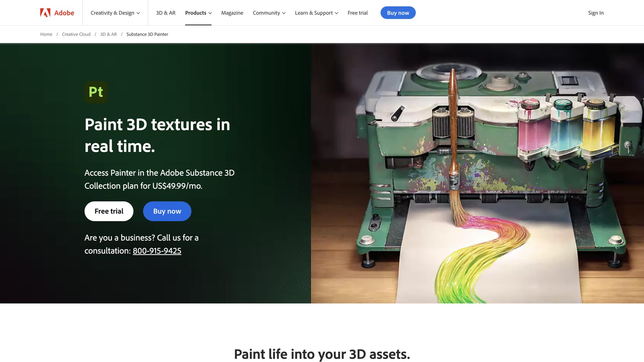644x362 pixels.
Task: Expand the Community dropdown
Action: tap(269, 13)
